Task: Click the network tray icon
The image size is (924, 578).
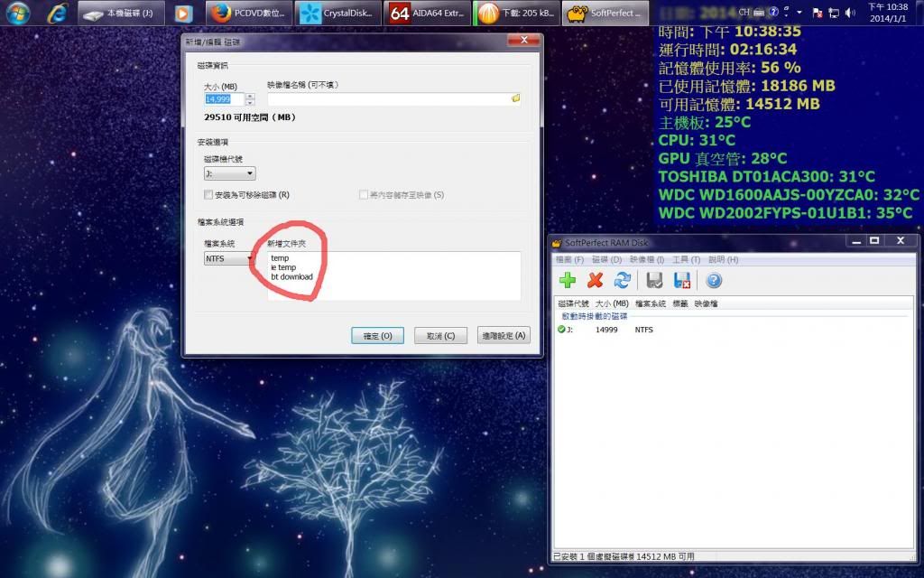Action: point(834,13)
